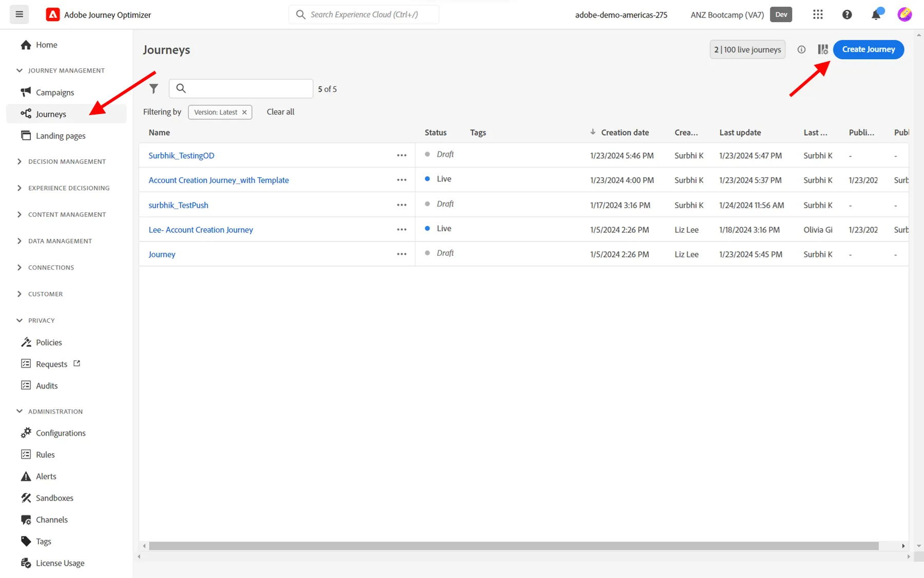Open the help question mark icon
Image resolution: width=924 pixels, height=578 pixels.
pos(847,14)
